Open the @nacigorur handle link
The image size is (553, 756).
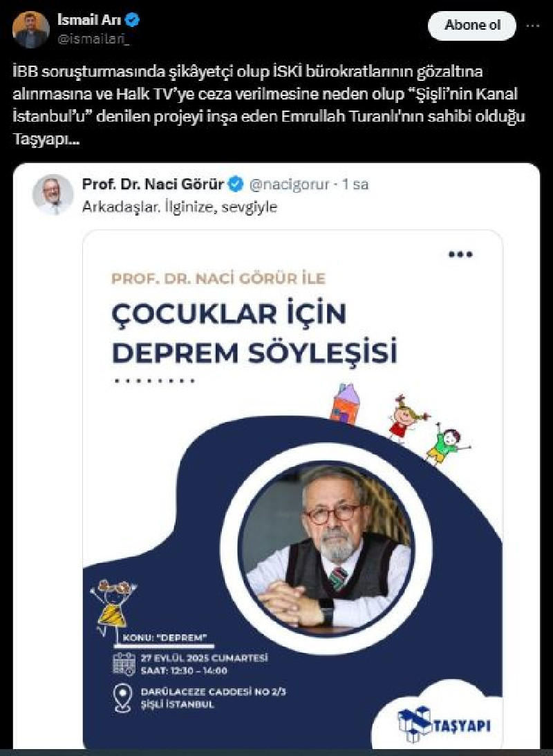(x=289, y=185)
